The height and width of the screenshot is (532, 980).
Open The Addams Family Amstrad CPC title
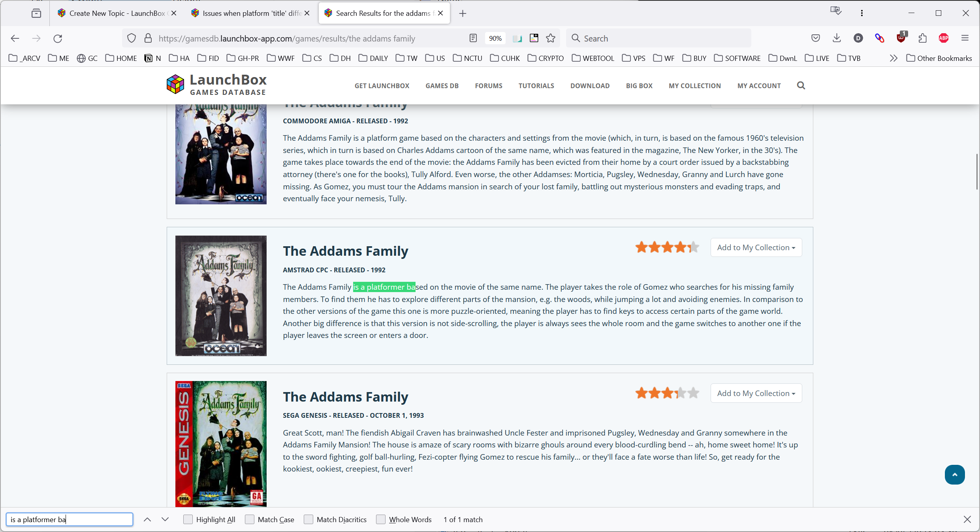(x=345, y=251)
